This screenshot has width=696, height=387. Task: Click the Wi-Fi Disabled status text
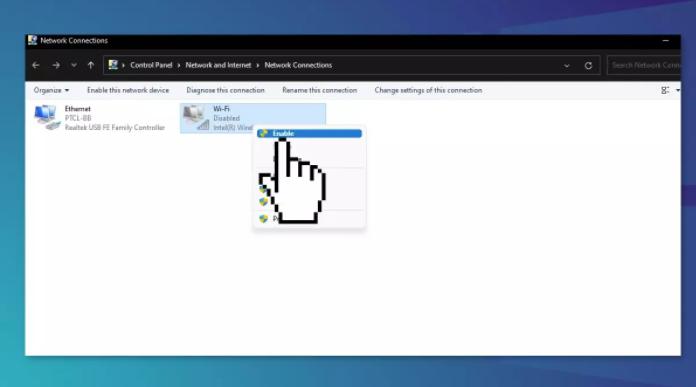pyautogui.click(x=226, y=118)
